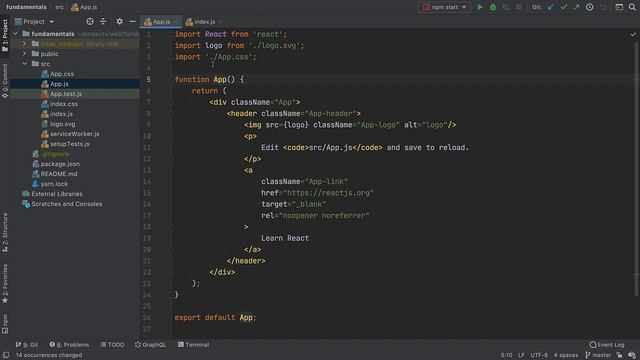Open the Problems tool window

[x=69, y=344]
